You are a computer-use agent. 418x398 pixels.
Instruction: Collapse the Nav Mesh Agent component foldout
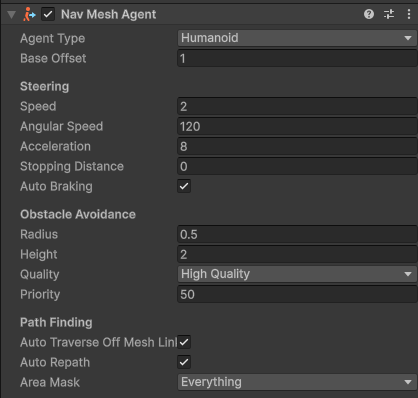pyautogui.click(x=12, y=15)
